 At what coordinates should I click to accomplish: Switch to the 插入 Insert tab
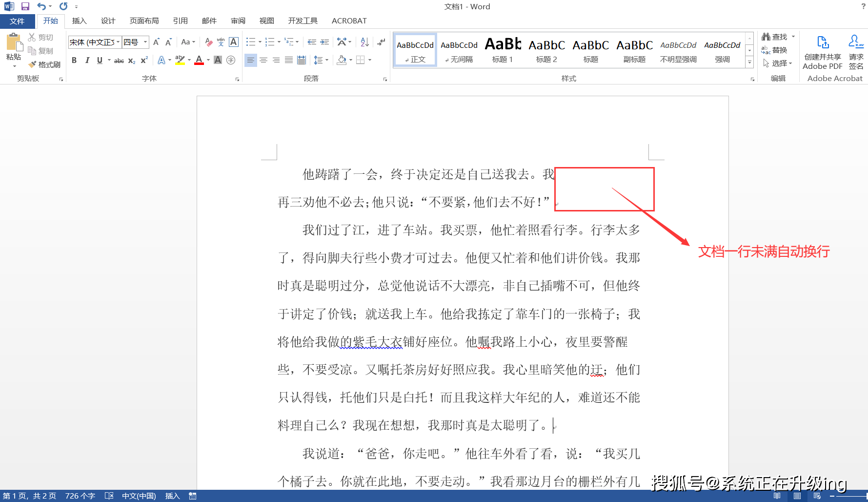point(79,21)
